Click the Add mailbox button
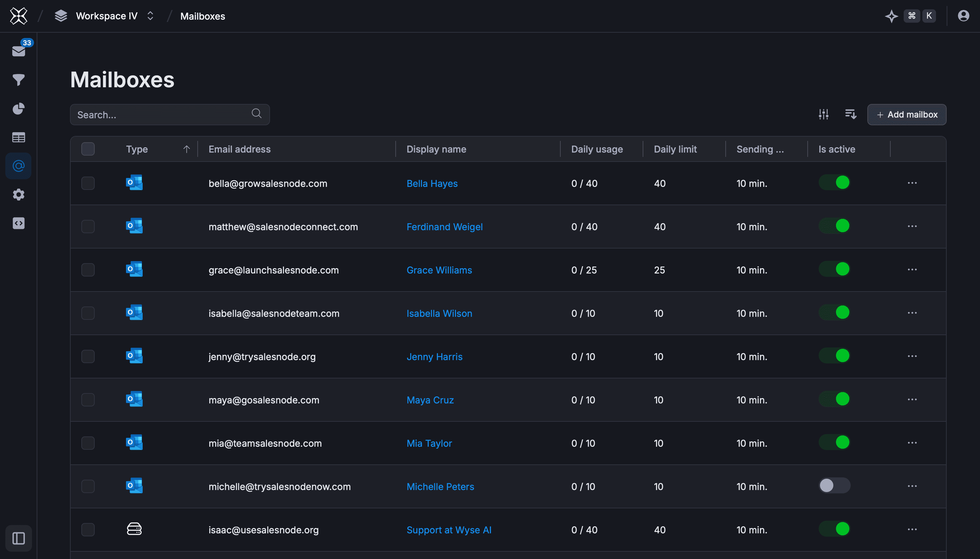The image size is (980, 559). 907,114
